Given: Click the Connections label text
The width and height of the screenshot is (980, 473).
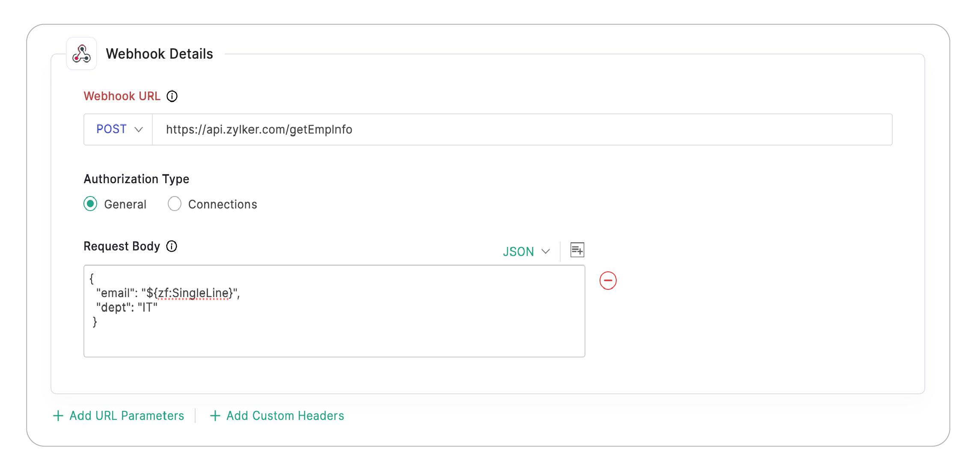Looking at the screenshot, I should 223,205.
